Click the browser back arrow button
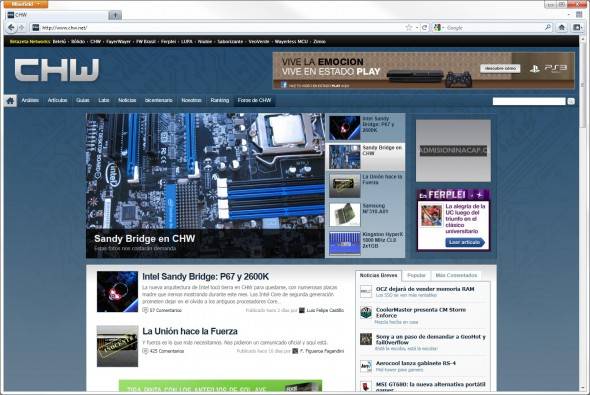This screenshot has width=590, height=395. click(x=11, y=27)
